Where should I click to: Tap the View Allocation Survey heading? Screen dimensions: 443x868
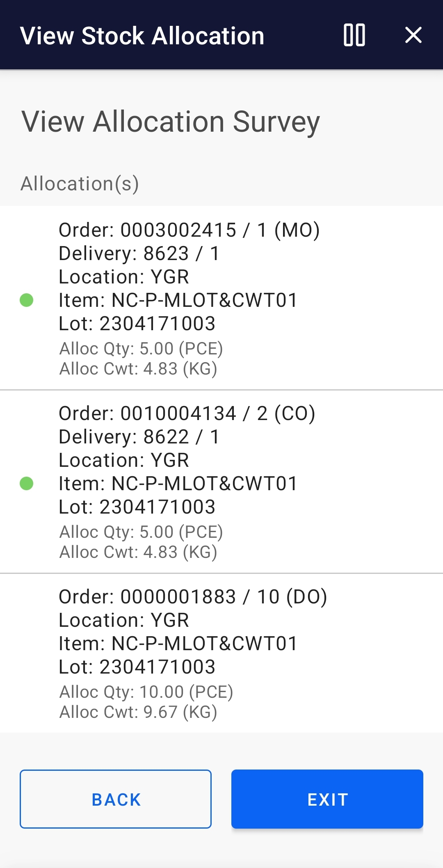click(x=171, y=121)
